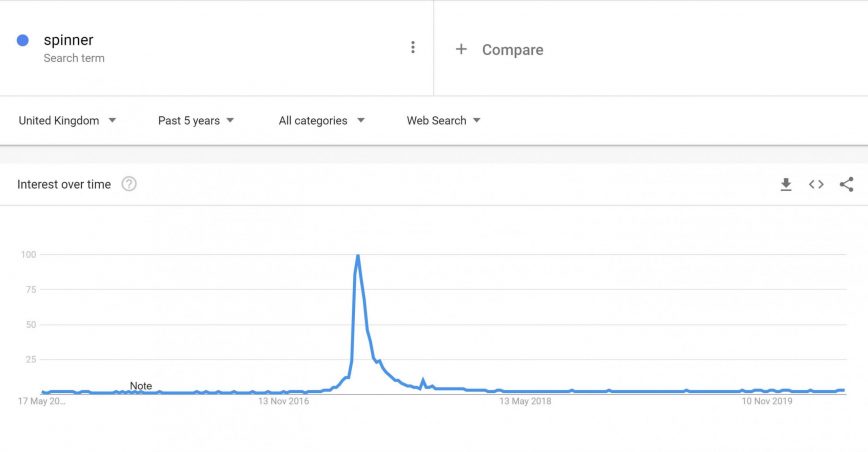Click the Note marker on chart

[x=141, y=386]
